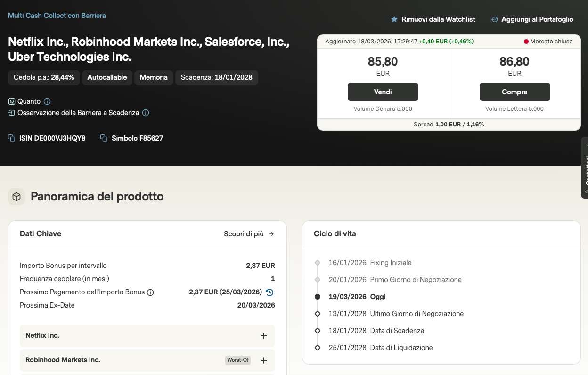Select the Memoria tag
Viewport: 588px width, 375px height.
pyautogui.click(x=154, y=77)
